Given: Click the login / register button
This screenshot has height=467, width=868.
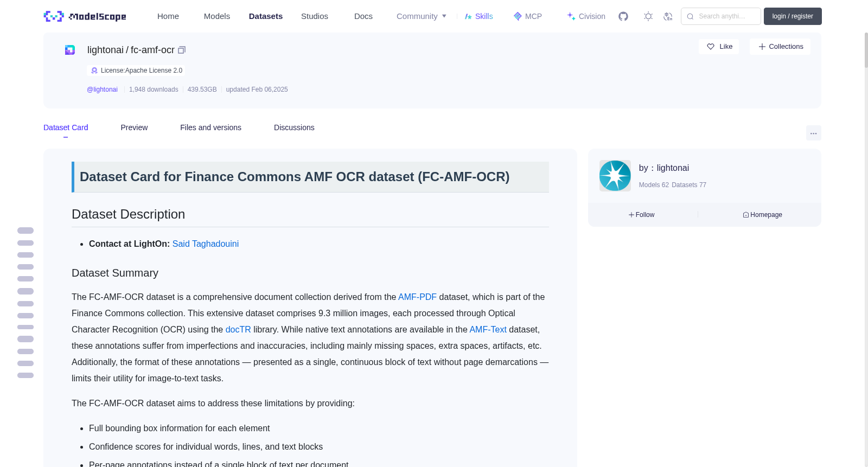Looking at the screenshot, I should pos(793,16).
